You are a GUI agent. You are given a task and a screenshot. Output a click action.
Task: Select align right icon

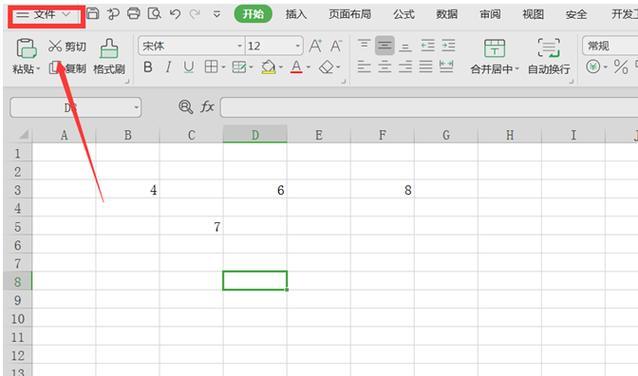(x=405, y=66)
